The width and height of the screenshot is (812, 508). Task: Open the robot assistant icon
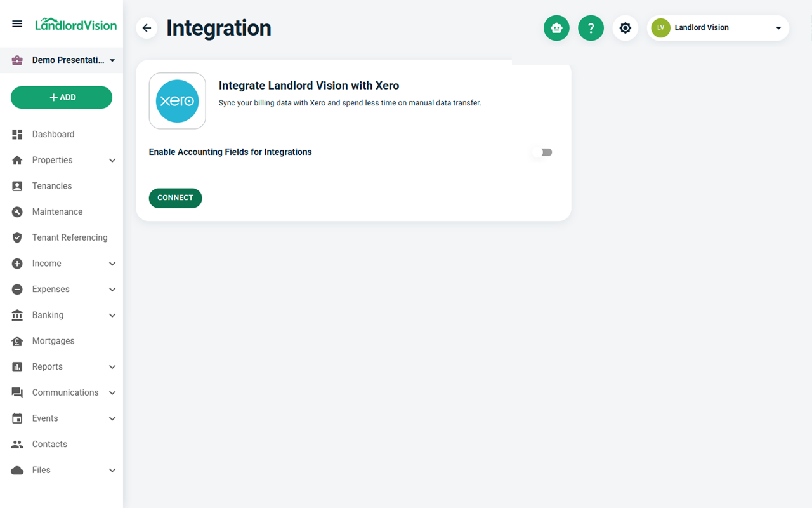[556, 28]
